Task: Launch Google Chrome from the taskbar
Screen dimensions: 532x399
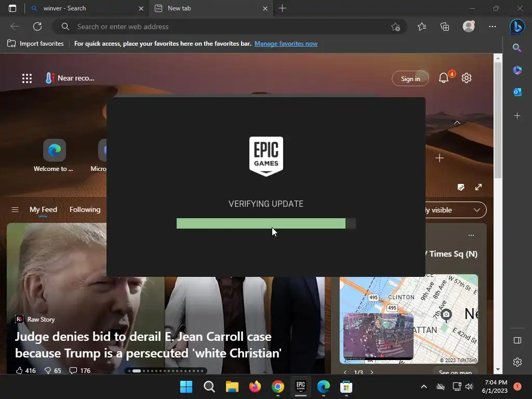Action: pyautogui.click(x=278, y=387)
